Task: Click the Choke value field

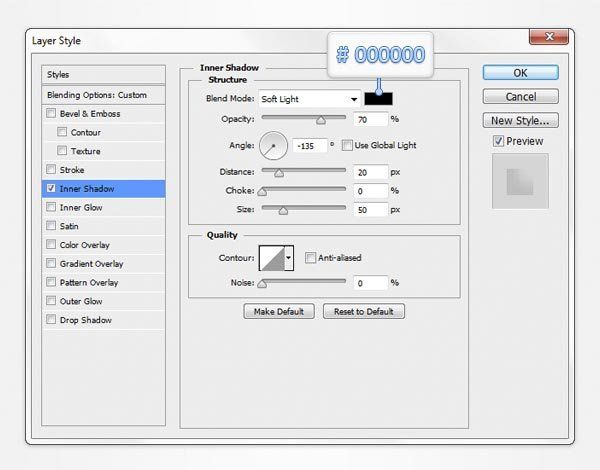Action: pos(370,191)
